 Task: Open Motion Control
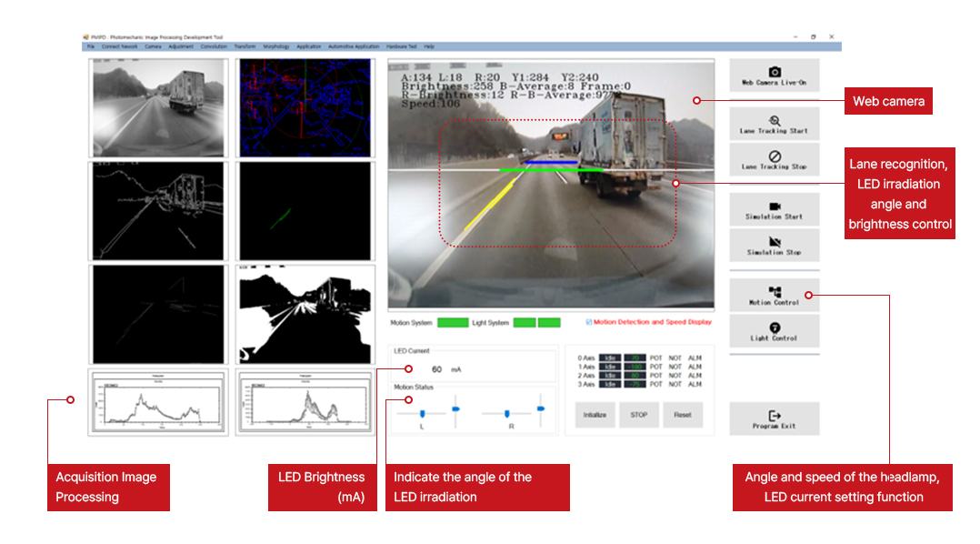point(774,296)
